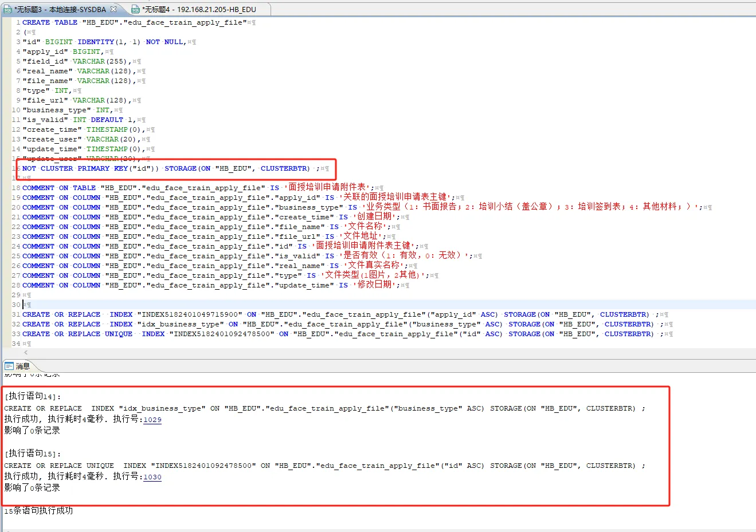Click the "business_type" INT column definition line

tap(68, 110)
